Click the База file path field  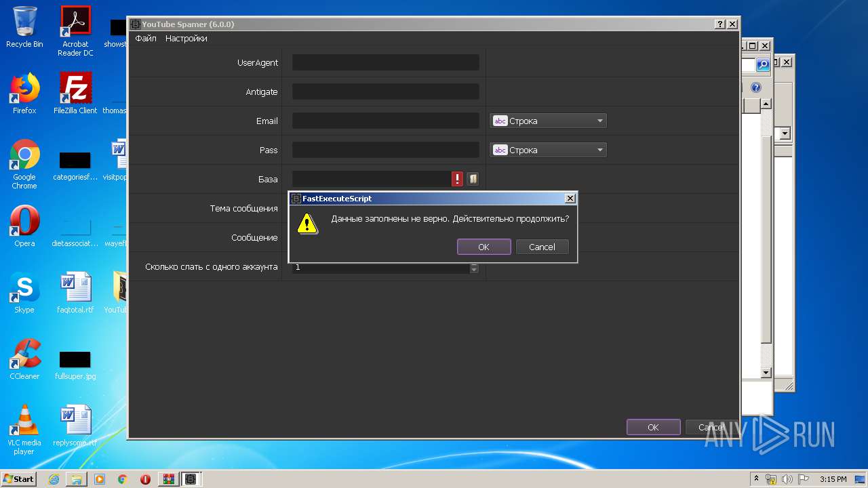[x=372, y=179]
